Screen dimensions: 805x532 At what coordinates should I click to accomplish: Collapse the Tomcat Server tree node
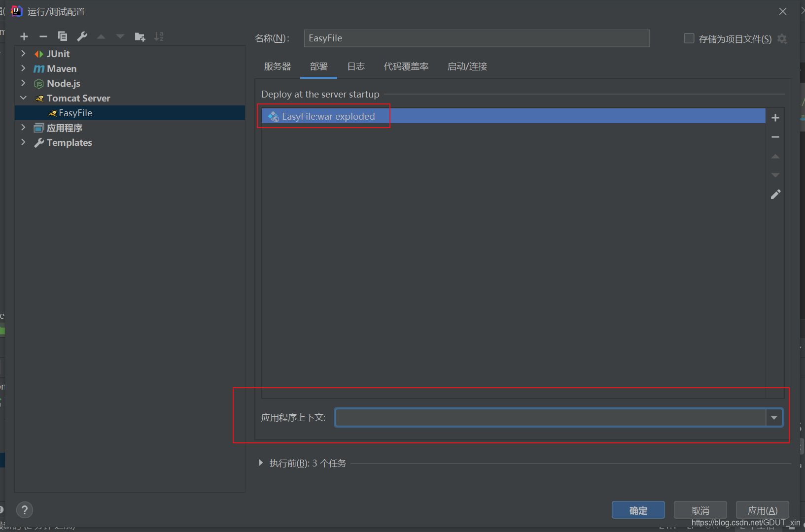pyautogui.click(x=23, y=98)
